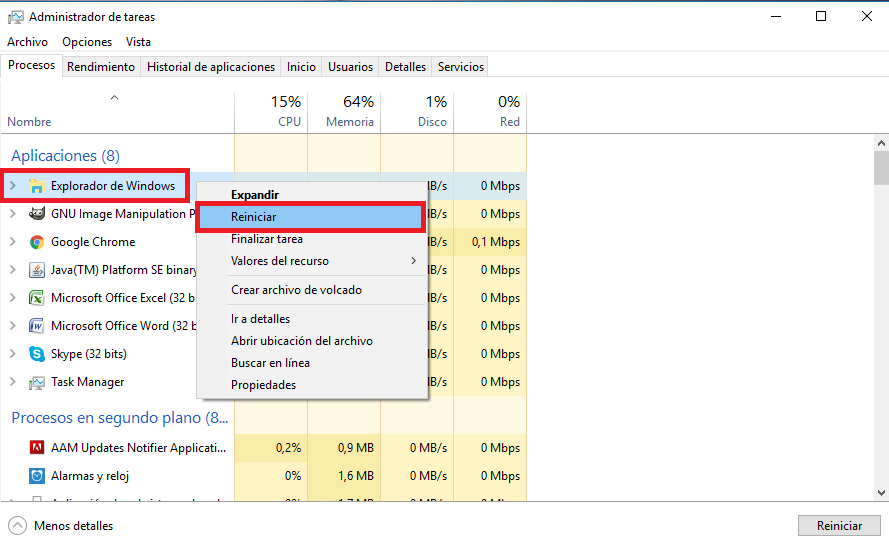
Task: Open the Vista menu
Action: (138, 42)
